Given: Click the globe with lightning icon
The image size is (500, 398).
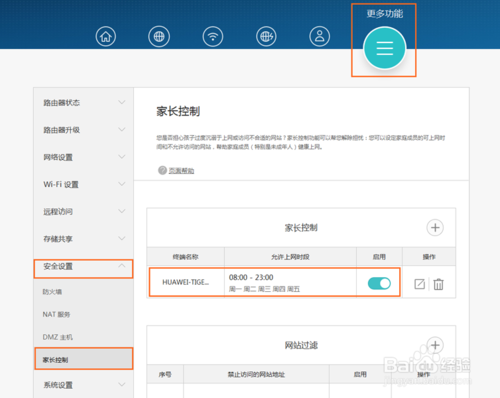Looking at the screenshot, I should tap(266, 36).
